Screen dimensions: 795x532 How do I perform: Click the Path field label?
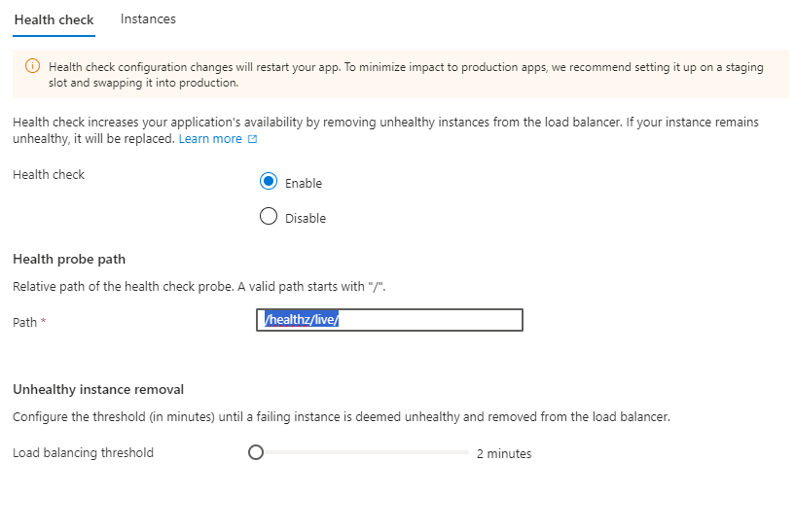tap(25, 322)
